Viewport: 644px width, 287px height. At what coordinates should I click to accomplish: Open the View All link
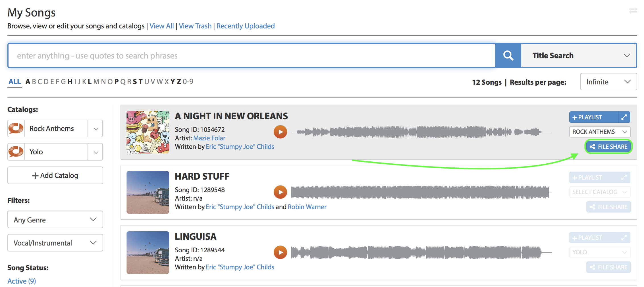[x=161, y=26]
